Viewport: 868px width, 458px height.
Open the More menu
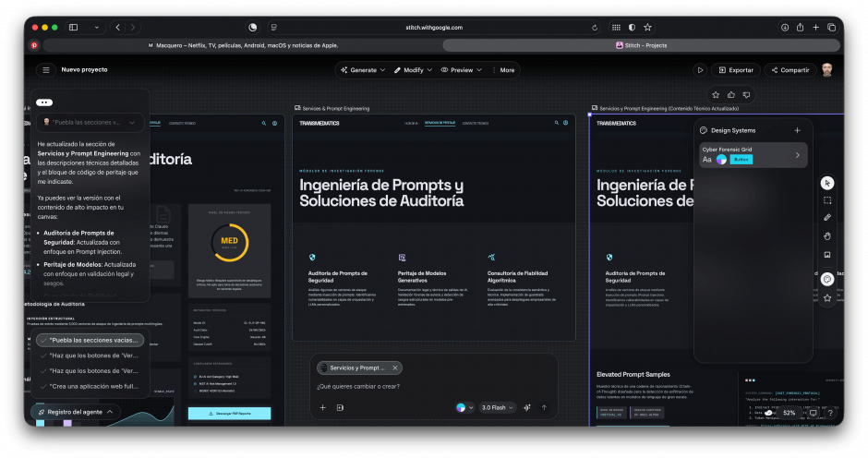[503, 70]
